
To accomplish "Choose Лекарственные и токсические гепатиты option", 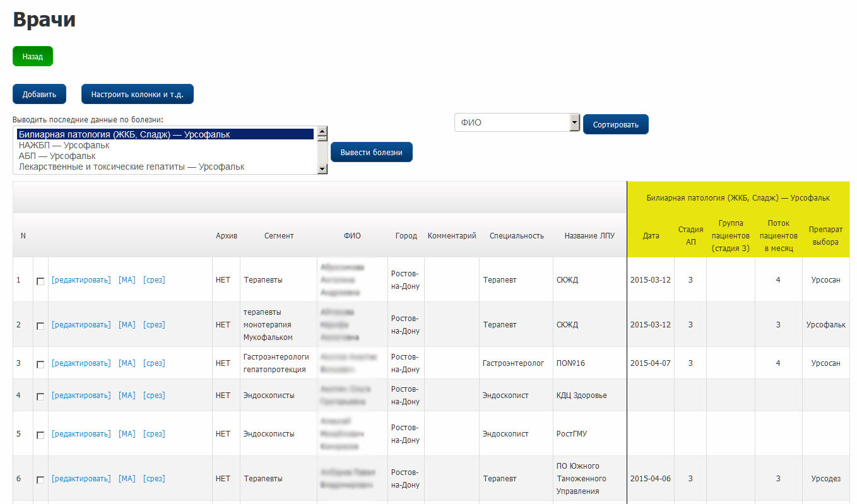I will [x=131, y=167].
